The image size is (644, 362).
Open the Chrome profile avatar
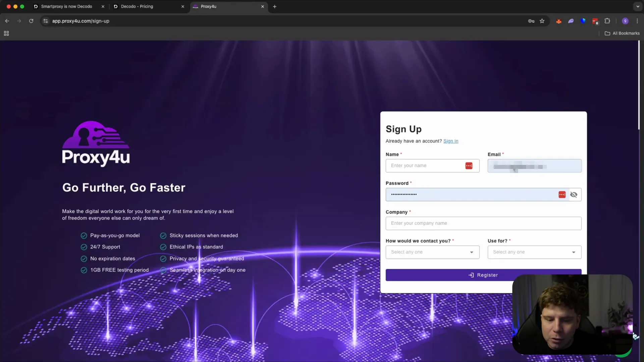click(625, 21)
